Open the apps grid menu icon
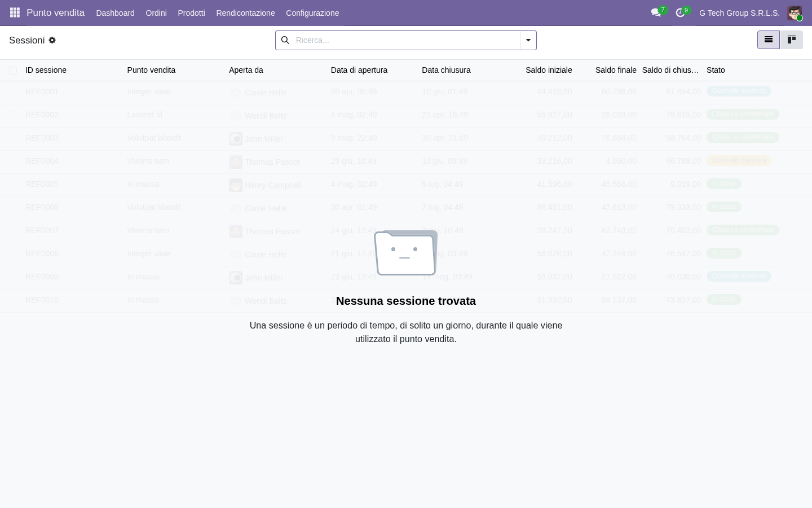 pyautogui.click(x=15, y=12)
